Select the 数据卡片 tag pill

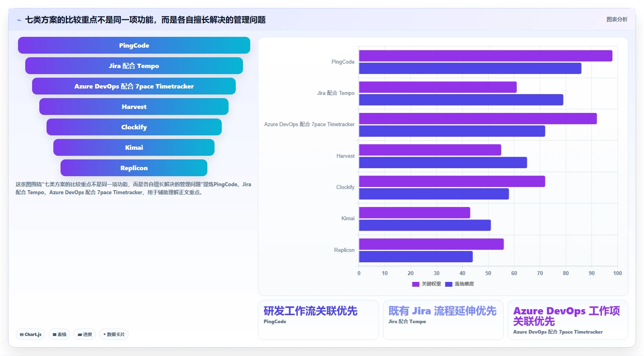click(x=114, y=334)
